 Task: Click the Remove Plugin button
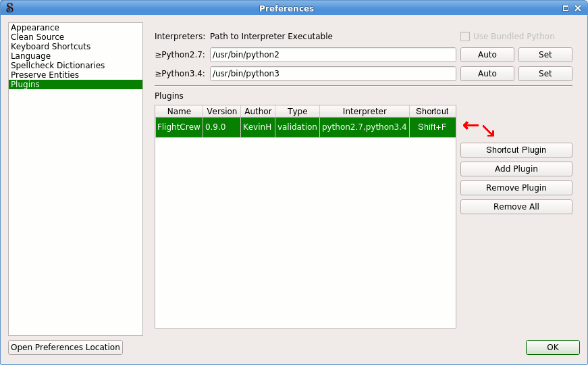516,188
